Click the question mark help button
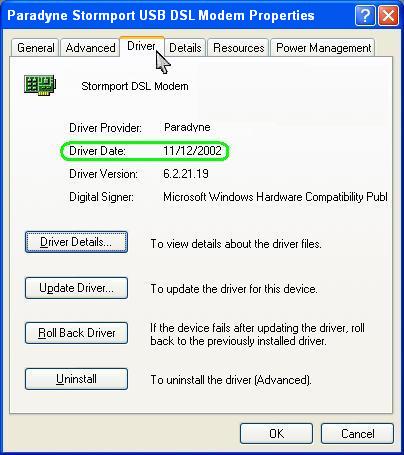 [x=365, y=15]
